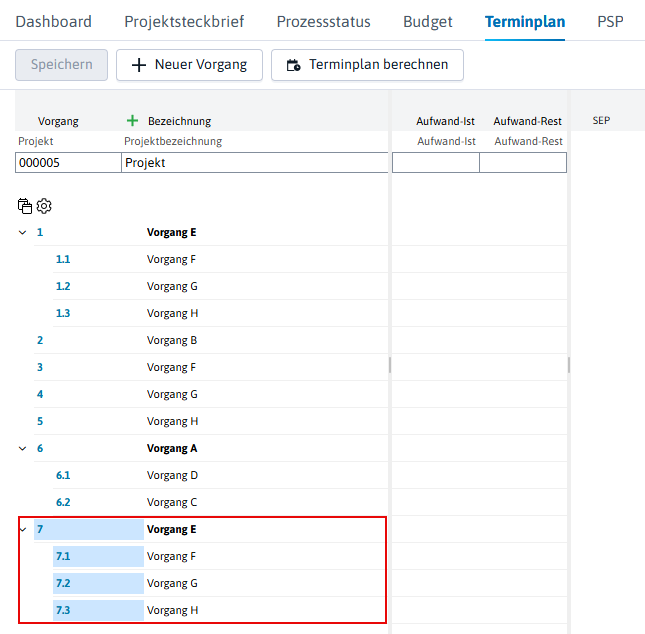
Task: Click the copy icon above the task list
Action: click(x=25, y=206)
